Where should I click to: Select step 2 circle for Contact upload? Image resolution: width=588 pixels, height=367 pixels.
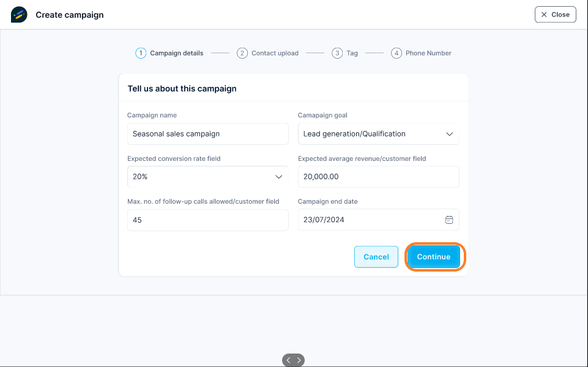tap(242, 53)
